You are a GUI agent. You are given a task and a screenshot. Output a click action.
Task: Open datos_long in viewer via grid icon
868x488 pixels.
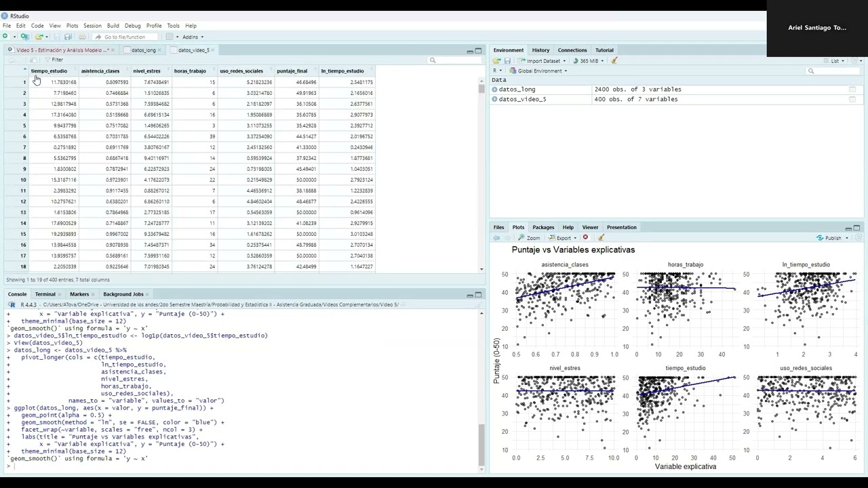point(852,89)
